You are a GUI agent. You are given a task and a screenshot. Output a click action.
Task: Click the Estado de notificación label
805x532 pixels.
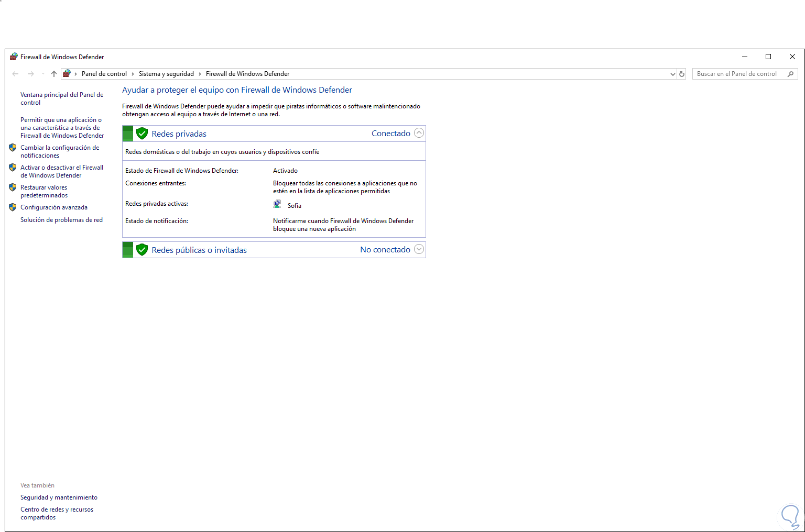[x=157, y=221]
